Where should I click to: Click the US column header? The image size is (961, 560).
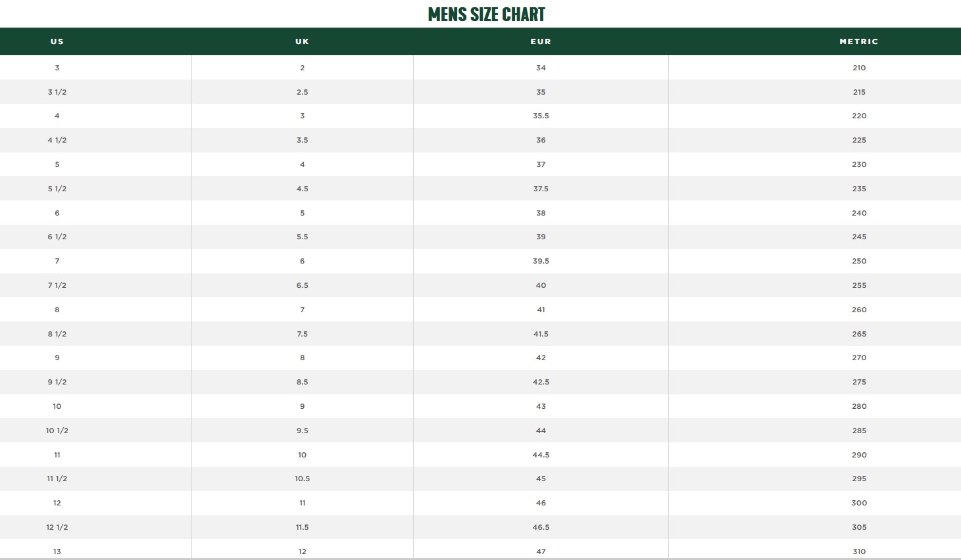(57, 41)
